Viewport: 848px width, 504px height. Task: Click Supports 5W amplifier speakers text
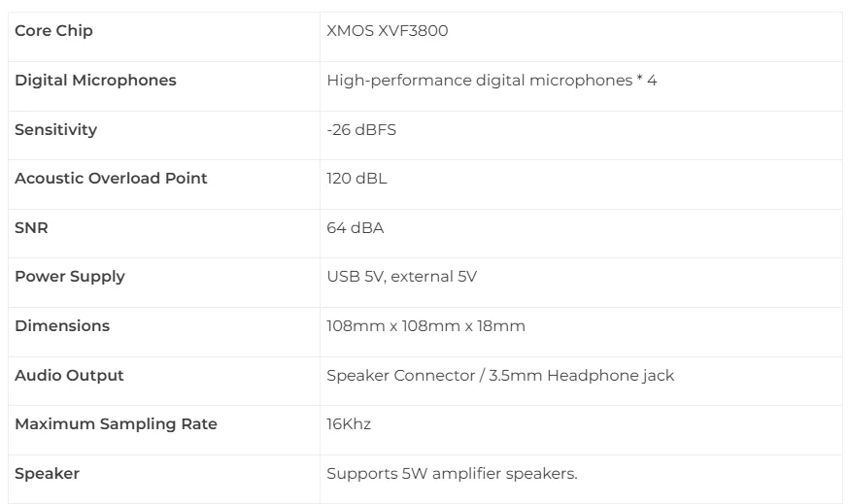(452, 474)
